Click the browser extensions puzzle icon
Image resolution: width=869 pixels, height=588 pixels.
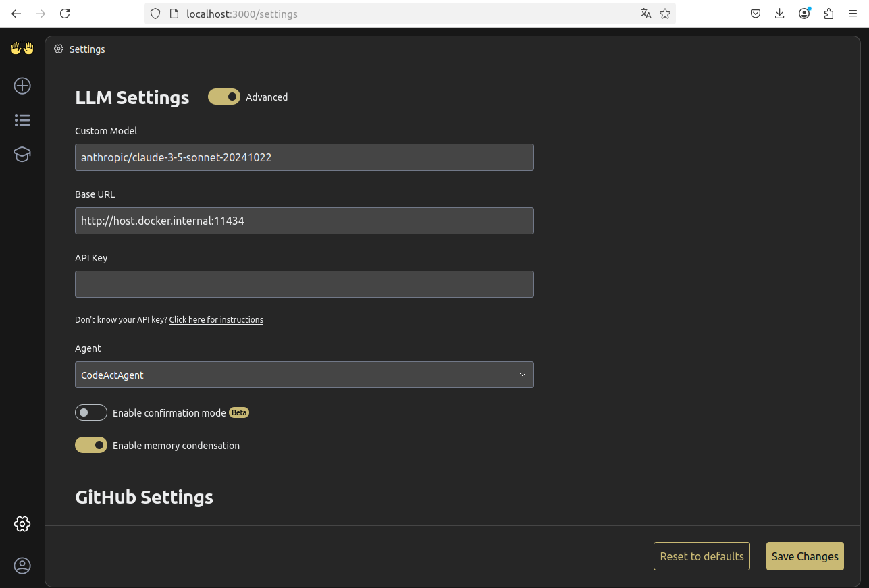pyautogui.click(x=828, y=13)
